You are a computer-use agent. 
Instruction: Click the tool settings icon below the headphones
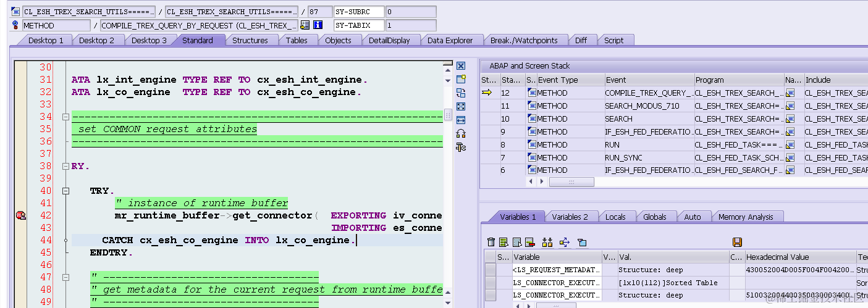coord(460,147)
